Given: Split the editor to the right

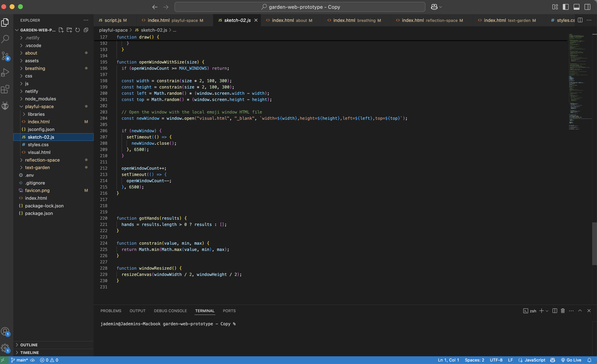Looking at the screenshot, I should coord(580,20).
